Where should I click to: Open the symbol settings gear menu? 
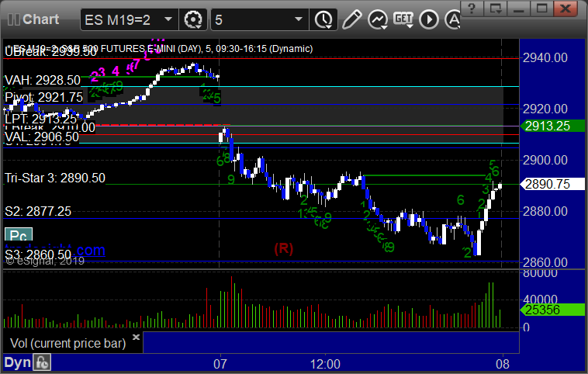[193, 19]
